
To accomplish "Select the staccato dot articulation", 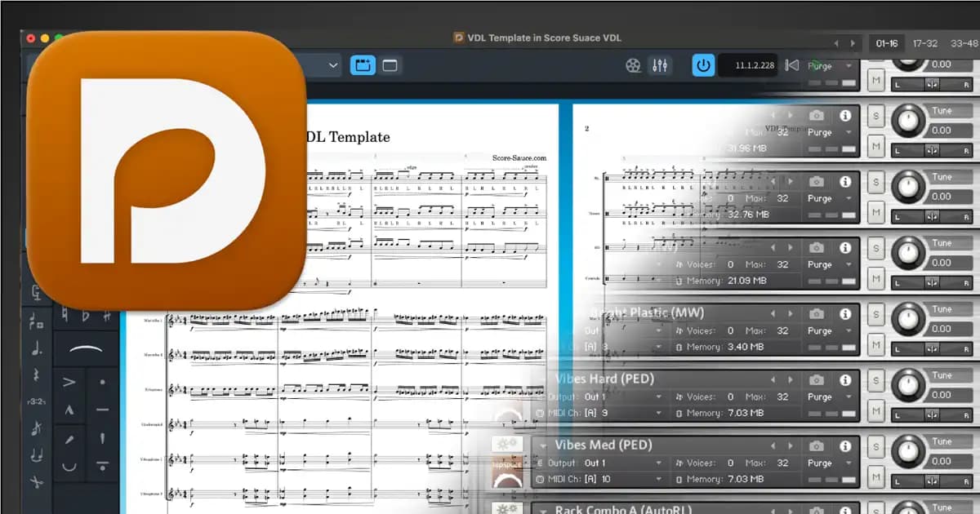I will (x=102, y=381).
